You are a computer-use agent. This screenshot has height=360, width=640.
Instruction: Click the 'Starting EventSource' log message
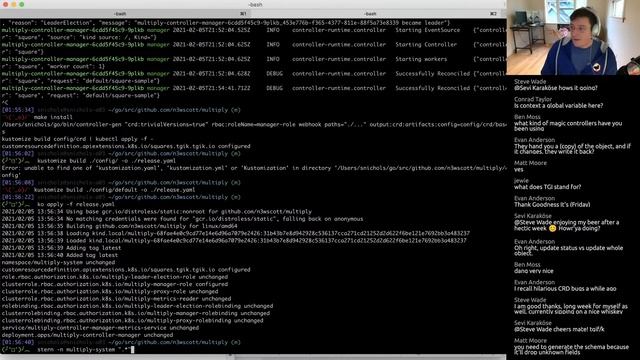click(x=427, y=30)
